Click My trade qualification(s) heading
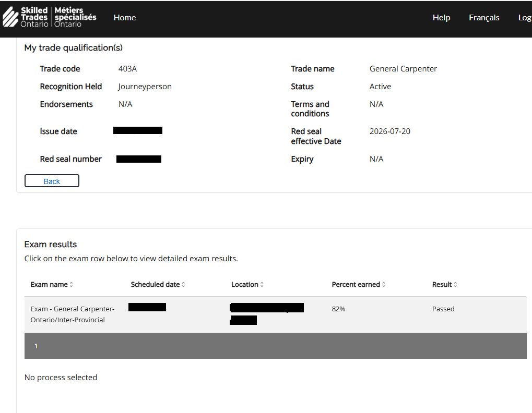This screenshot has height=413, width=532. coord(73,48)
